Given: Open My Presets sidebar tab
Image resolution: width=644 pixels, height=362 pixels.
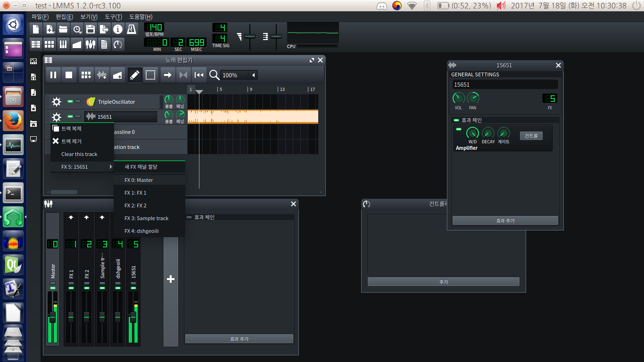Looking at the screenshot, I should [33, 108].
